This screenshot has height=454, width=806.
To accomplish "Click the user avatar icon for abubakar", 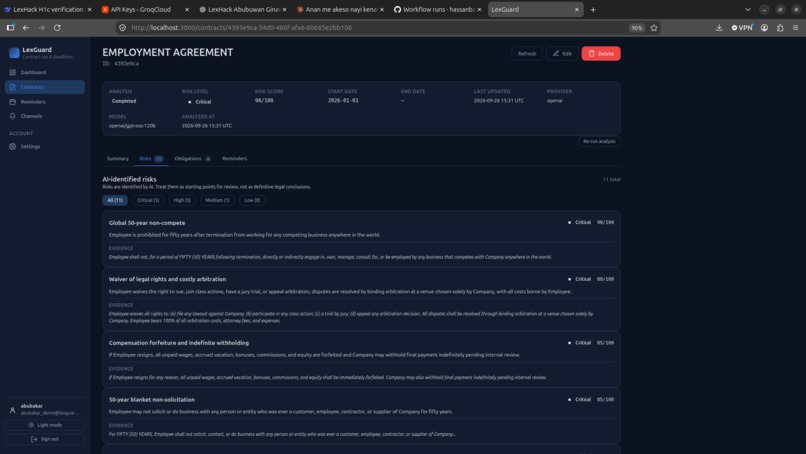I will [12, 410].
